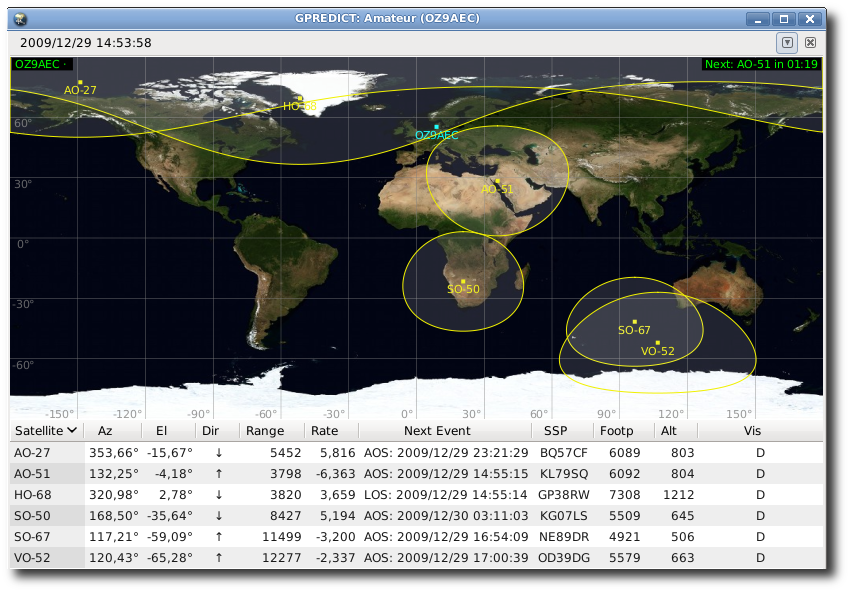The image size is (850, 592).
Task: Close the module with the inner X icon
Action: pos(810,43)
